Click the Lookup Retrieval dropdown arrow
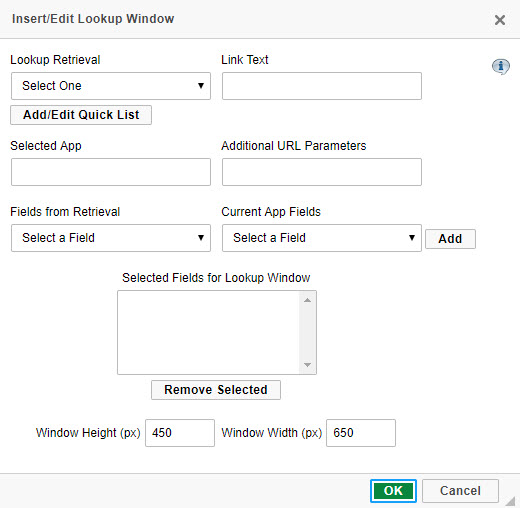Image resolution: width=520 pixels, height=508 pixels. pyautogui.click(x=201, y=86)
